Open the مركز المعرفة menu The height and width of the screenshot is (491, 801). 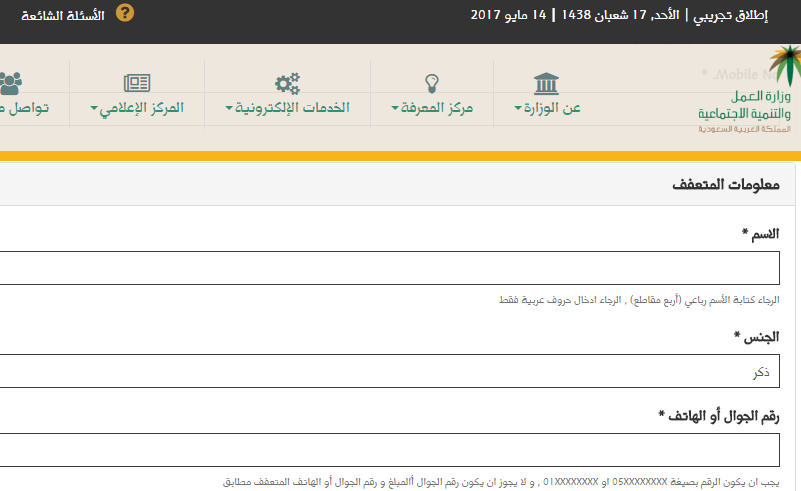pos(437,108)
